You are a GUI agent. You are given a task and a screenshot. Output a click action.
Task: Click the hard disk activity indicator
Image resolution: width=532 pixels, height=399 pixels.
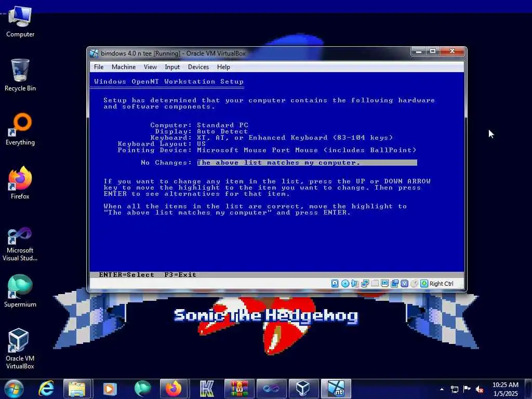click(x=335, y=284)
